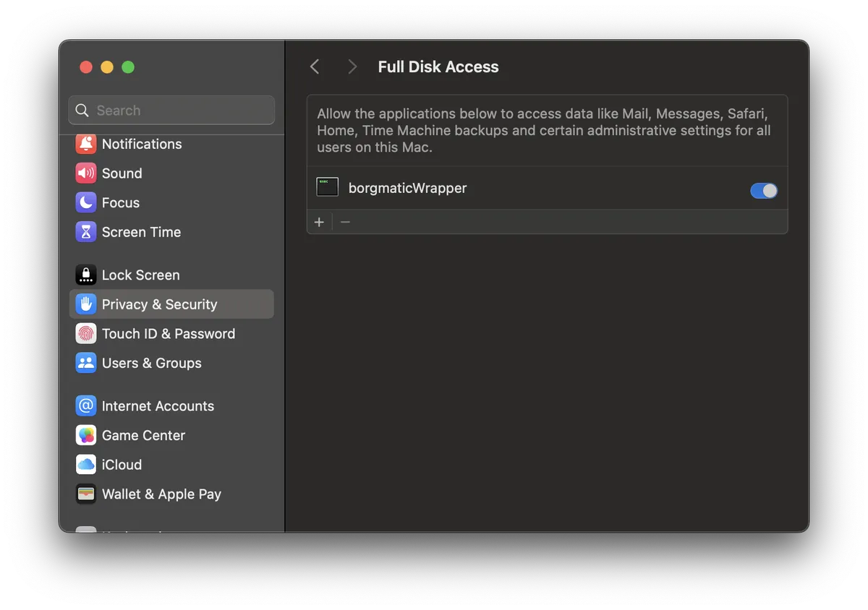This screenshot has width=868, height=610.
Task: Click the Game Center bubbles icon
Action: coord(86,435)
